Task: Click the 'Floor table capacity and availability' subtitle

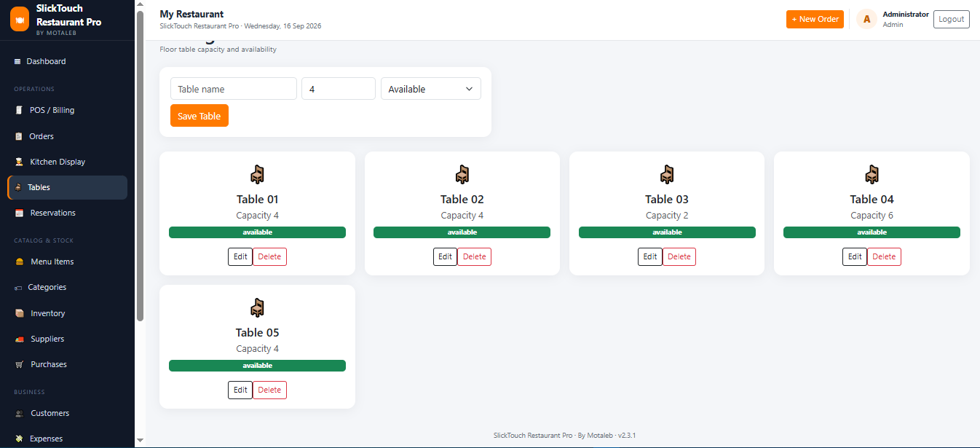Action: [x=218, y=50]
